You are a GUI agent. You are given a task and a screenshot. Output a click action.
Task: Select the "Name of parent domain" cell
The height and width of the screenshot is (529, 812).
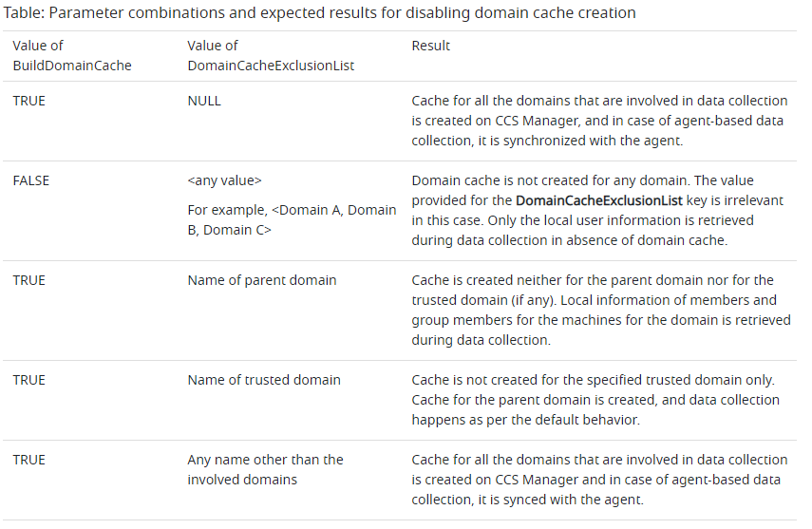click(261, 280)
